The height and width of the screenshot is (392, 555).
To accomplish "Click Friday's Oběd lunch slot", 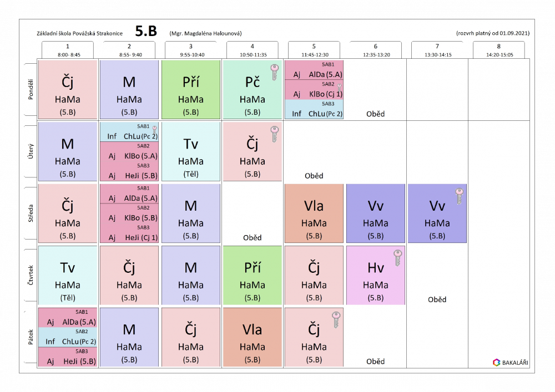I will tap(376, 362).
